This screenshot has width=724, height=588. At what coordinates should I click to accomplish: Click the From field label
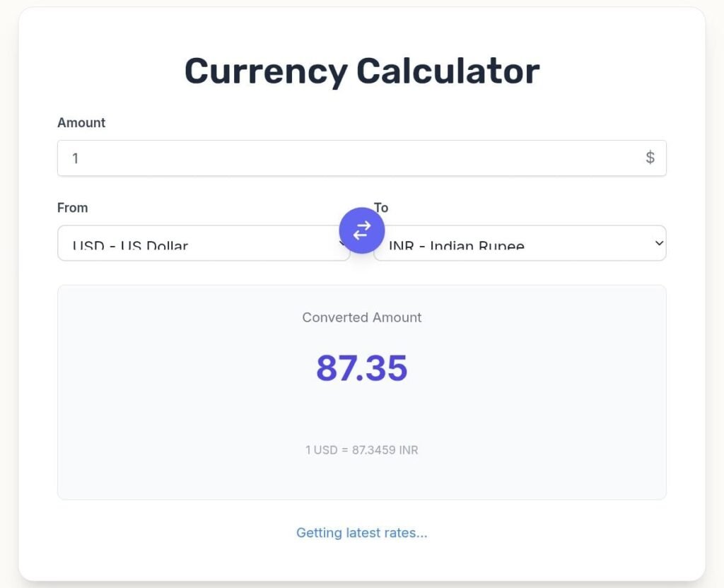(x=72, y=208)
